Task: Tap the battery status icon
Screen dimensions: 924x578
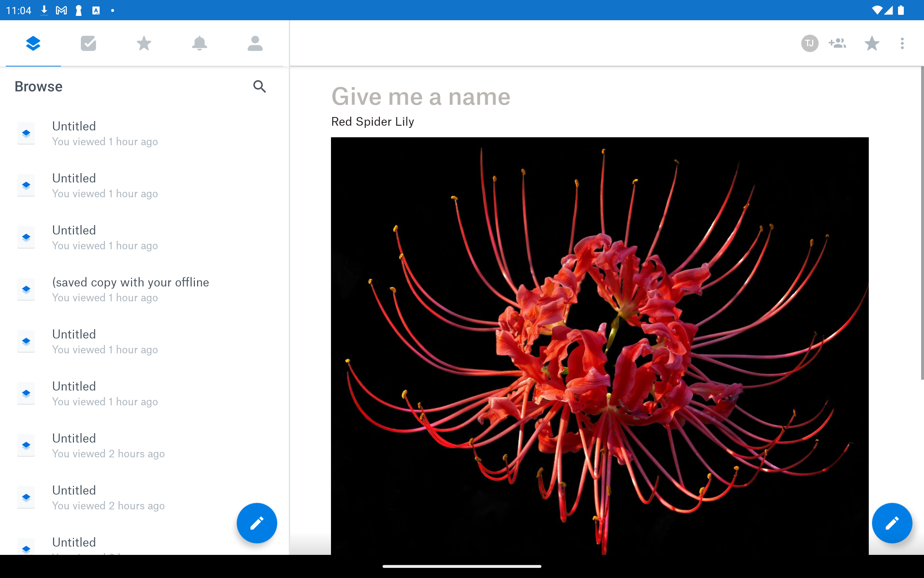Action: [x=901, y=10]
